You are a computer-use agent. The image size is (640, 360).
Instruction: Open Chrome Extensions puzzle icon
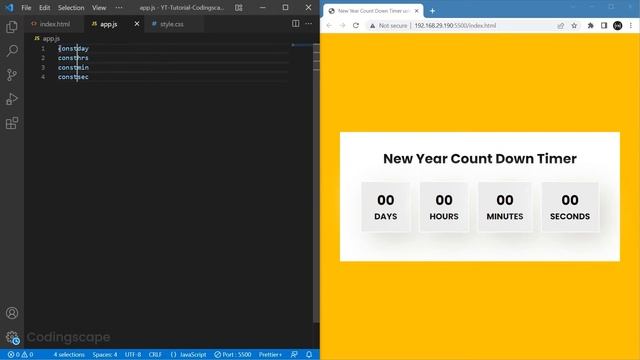590,25
